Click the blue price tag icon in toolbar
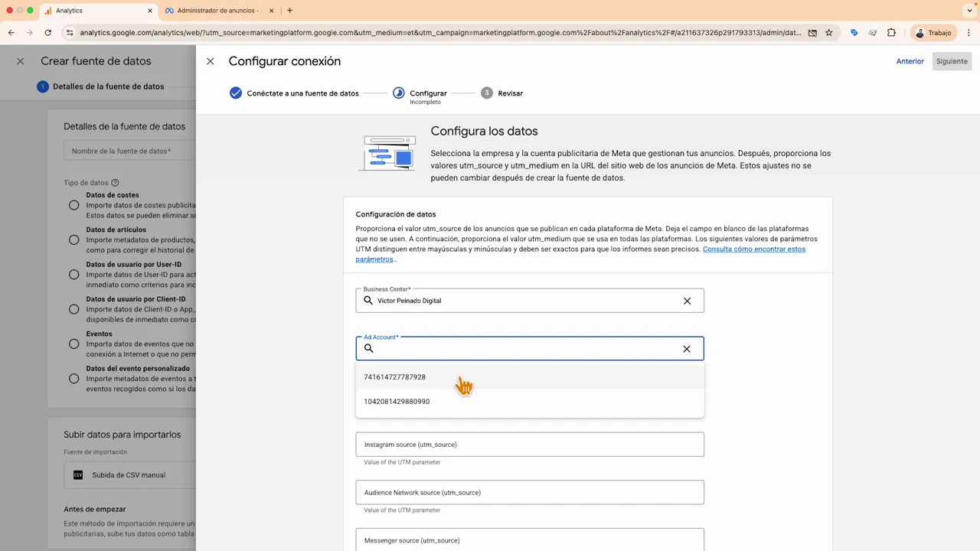The width and height of the screenshot is (980, 551). (854, 33)
